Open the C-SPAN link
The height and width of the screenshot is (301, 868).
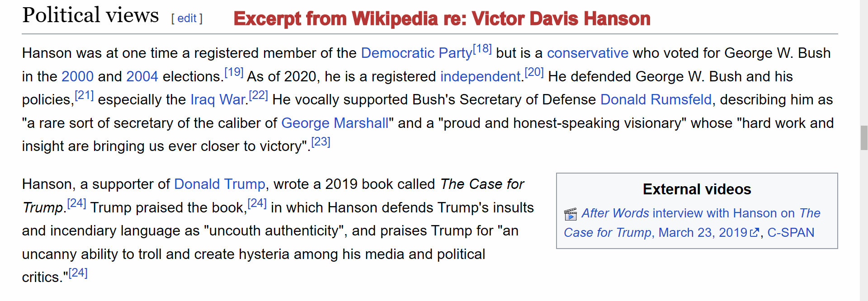[x=791, y=232]
